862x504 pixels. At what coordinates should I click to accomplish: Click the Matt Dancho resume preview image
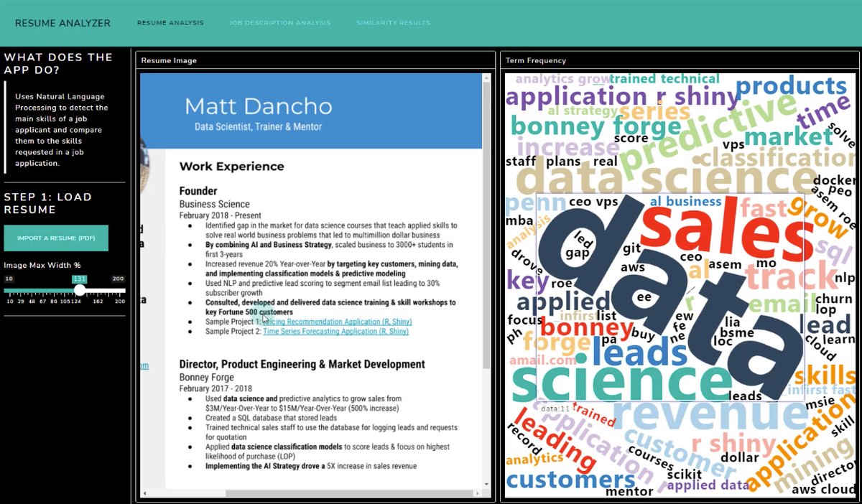[314, 280]
